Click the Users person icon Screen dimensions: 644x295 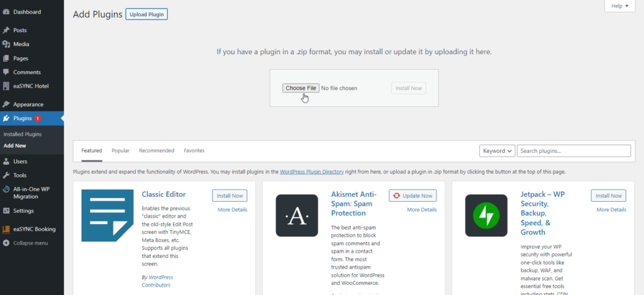6,162
